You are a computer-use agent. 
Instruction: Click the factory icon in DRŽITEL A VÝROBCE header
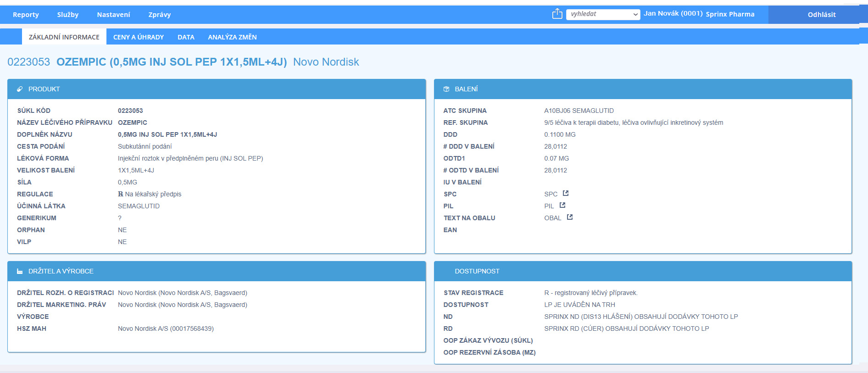click(20, 271)
